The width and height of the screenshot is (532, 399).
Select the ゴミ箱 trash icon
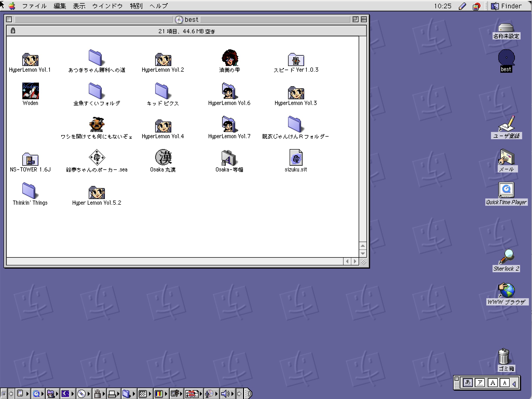(504, 356)
